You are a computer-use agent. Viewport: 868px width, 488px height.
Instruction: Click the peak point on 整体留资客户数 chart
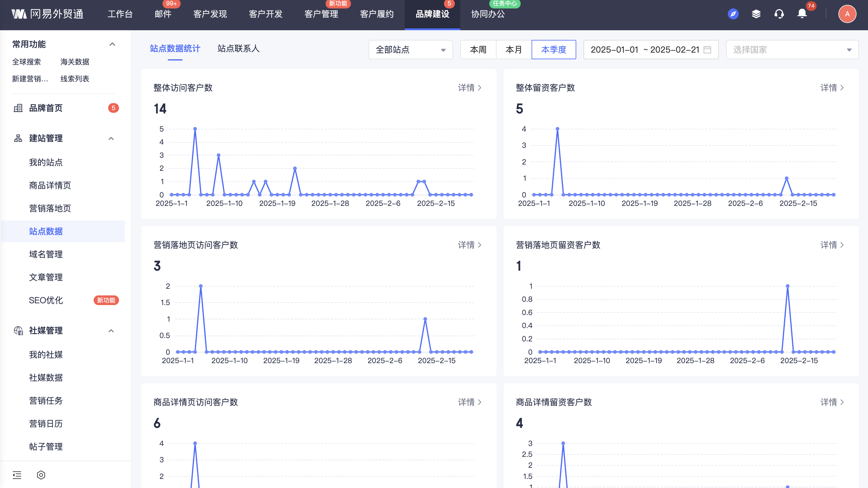[557, 129]
